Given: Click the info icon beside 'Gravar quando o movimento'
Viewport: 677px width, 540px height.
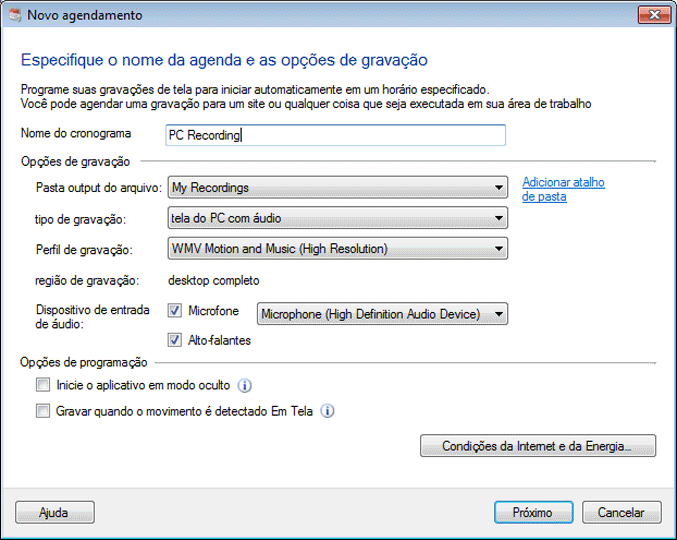Looking at the screenshot, I should coord(326,410).
